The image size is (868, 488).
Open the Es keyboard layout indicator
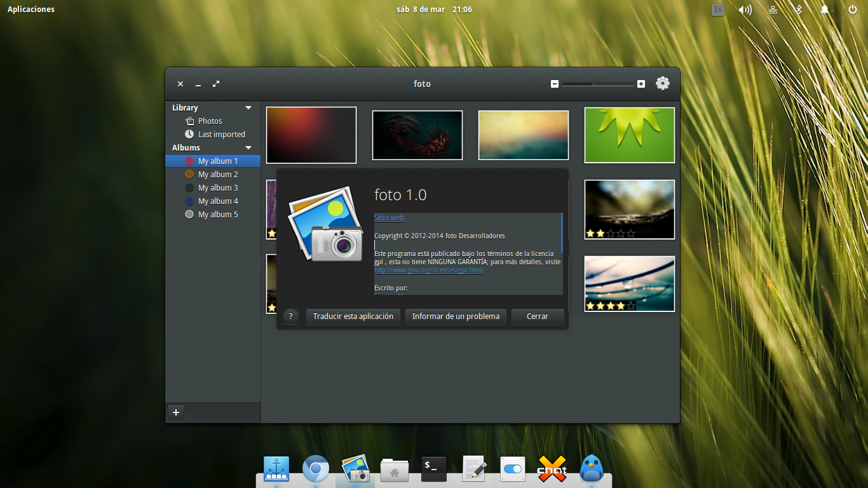tap(717, 10)
